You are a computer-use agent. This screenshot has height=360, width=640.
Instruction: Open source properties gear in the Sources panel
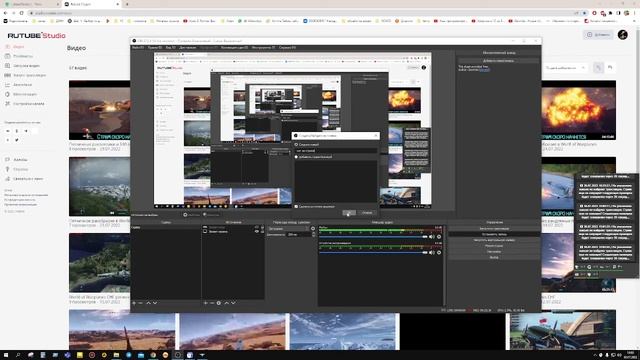pos(219,303)
